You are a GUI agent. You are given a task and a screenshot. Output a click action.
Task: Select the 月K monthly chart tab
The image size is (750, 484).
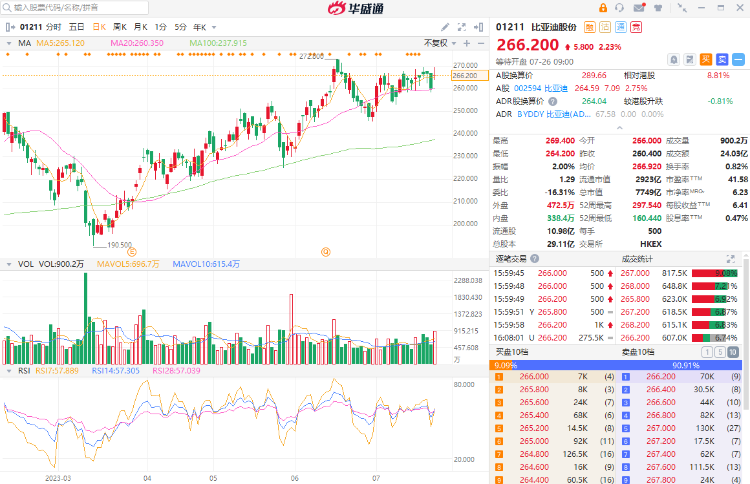[140, 27]
